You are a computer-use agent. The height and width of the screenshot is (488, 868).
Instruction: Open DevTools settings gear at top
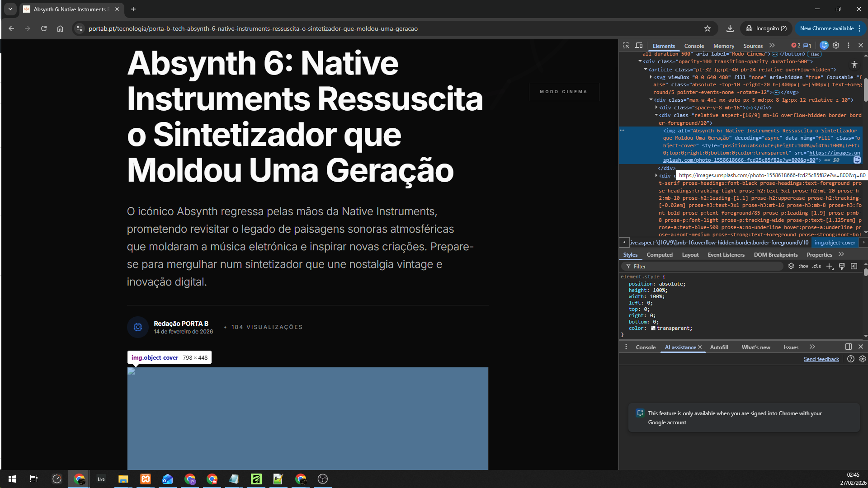[x=836, y=45]
